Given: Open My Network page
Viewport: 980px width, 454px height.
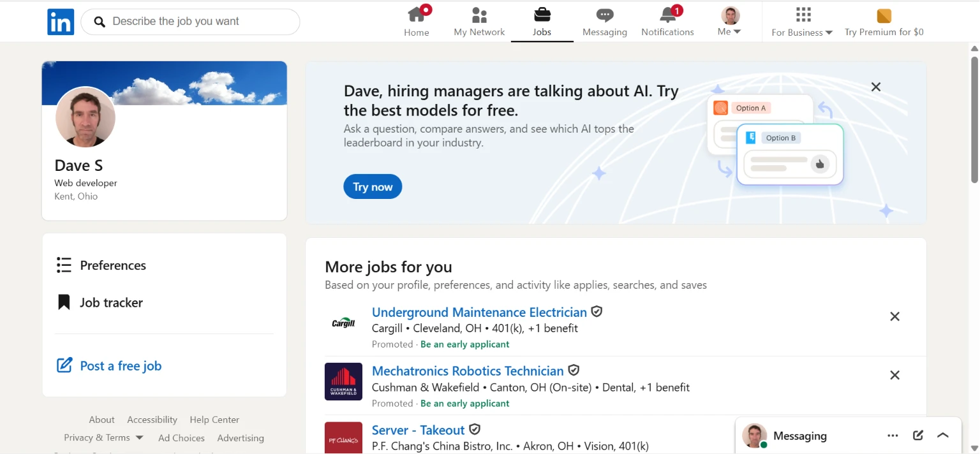Looking at the screenshot, I should tap(479, 22).
